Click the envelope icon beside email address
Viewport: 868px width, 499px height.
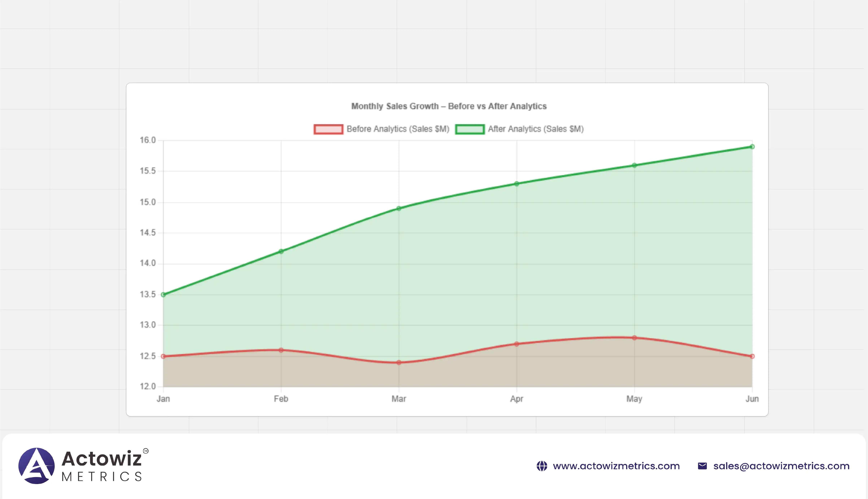coord(702,466)
